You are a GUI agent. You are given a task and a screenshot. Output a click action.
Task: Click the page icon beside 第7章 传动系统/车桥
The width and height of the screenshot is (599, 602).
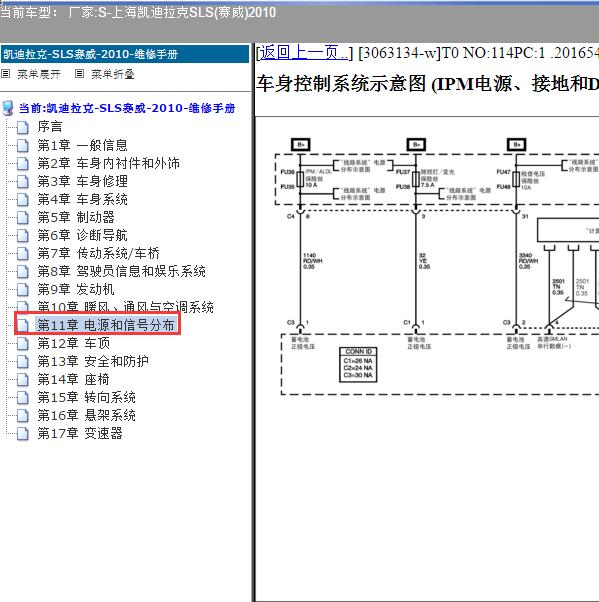[x=23, y=253]
